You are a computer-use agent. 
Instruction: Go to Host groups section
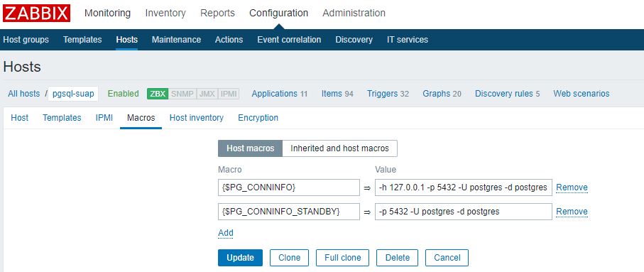26,40
